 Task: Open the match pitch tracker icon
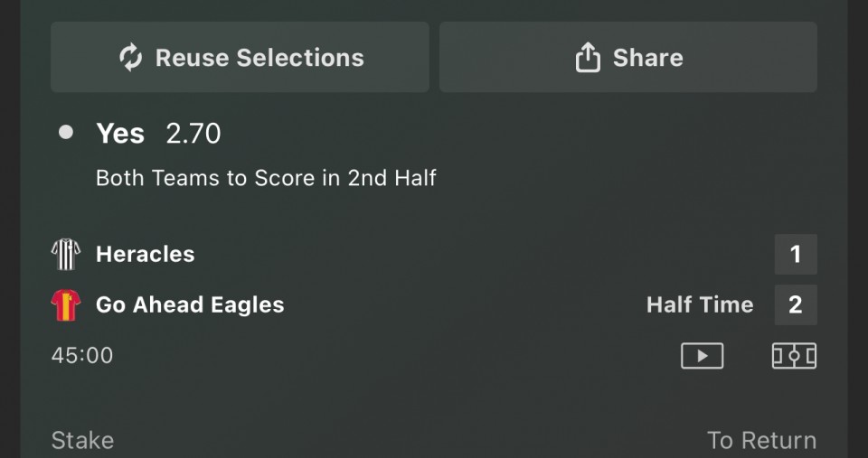click(x=794, y=356)
